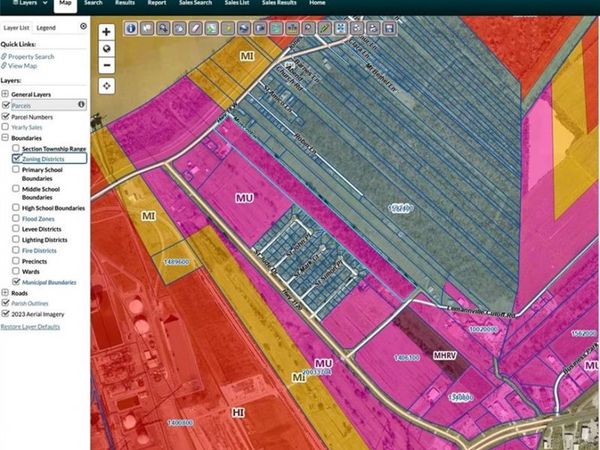The height and width of the screenshot is (450, 600).
Task: Click the globe full extent button
Action: click(107, 49)
